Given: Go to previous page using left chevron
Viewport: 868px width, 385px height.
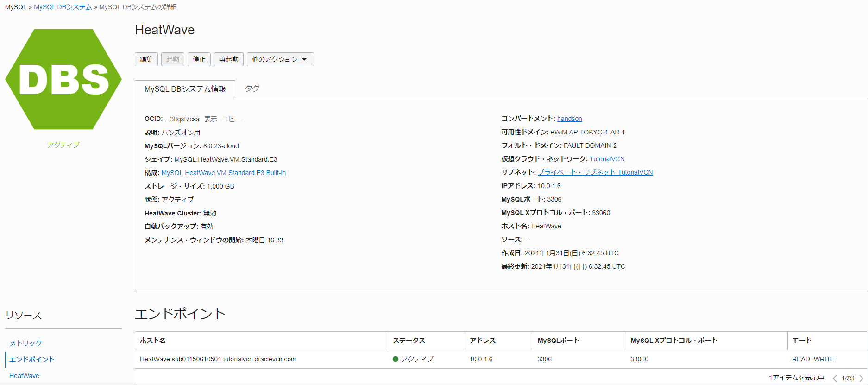Looking at the screenshot, I should coord(835,378).
